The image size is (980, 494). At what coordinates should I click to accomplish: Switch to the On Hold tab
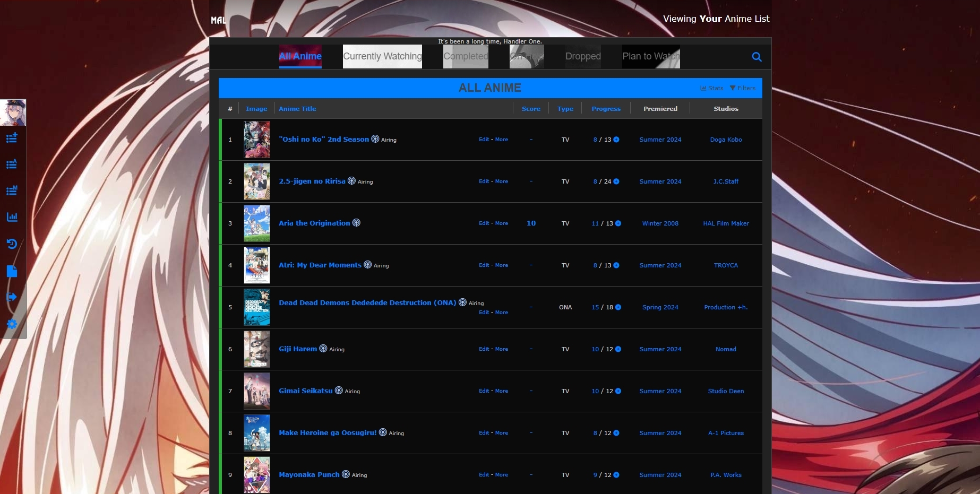[527, 56]
